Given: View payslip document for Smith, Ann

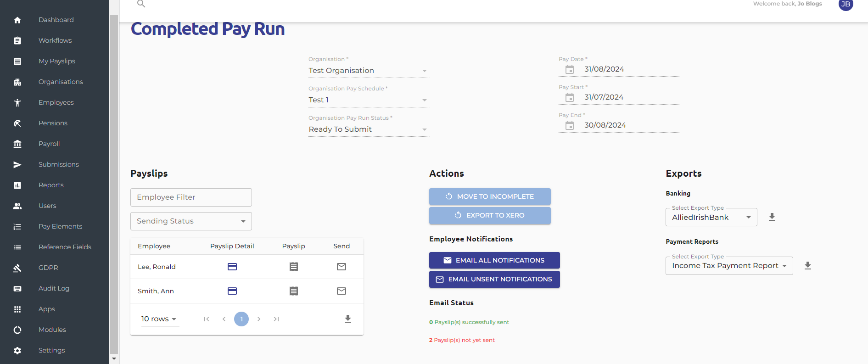Looking at the screenshot, I should (294, 291).
